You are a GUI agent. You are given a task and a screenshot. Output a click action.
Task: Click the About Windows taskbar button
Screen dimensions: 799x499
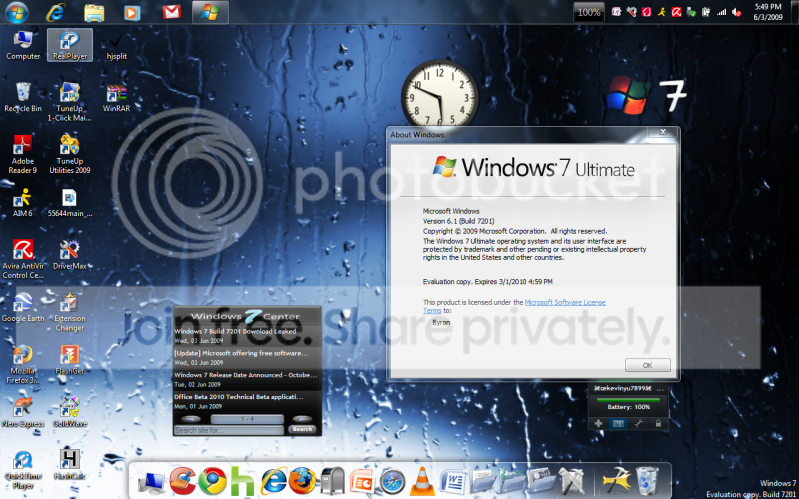click(x=210, y=12)
